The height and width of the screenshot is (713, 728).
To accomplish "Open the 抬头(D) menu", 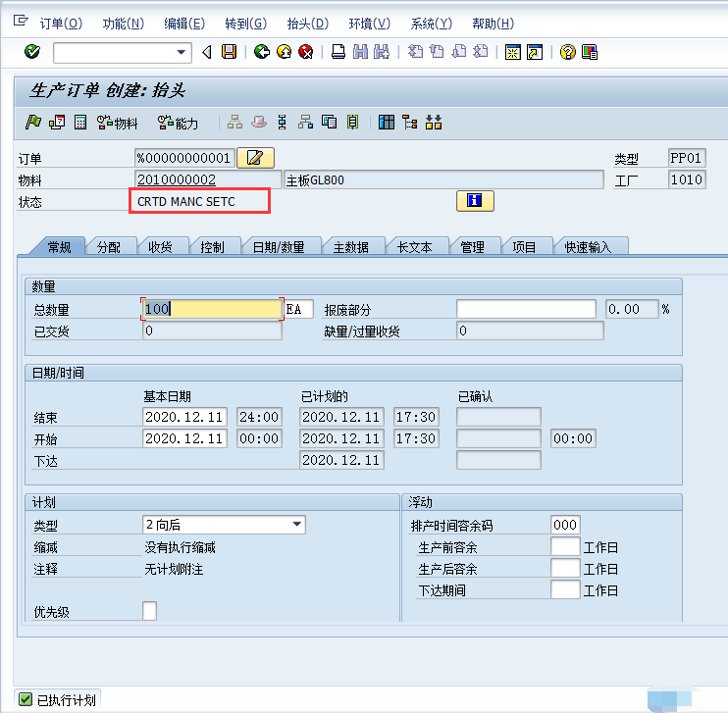I will (x=307, y=24).
